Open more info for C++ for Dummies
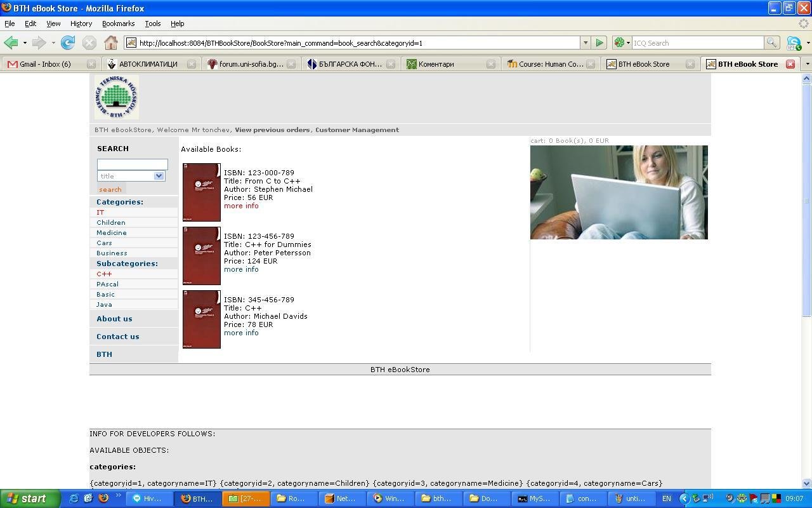The height and width of the screenshot is (508, 812). coord(240,269)
